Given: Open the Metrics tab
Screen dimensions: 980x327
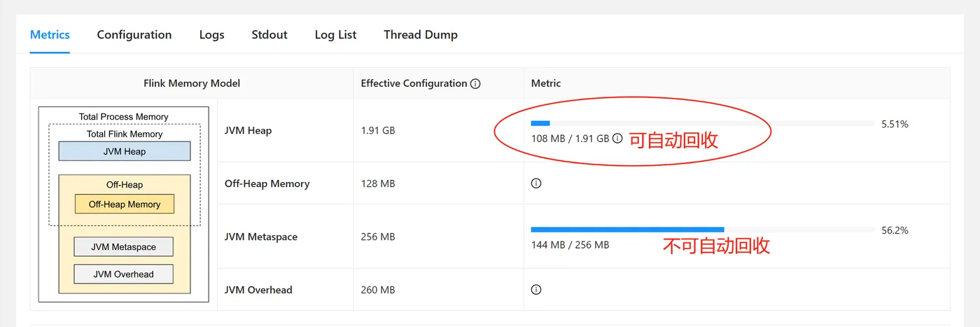Looking at the screenshot, I should click(x=50, y=34).
